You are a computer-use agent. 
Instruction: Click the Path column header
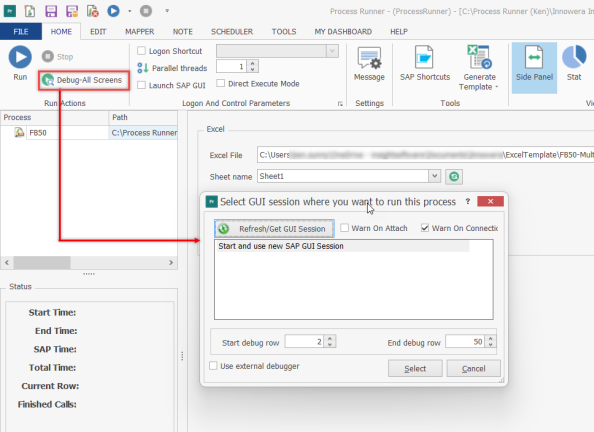(x=143, y=117)
